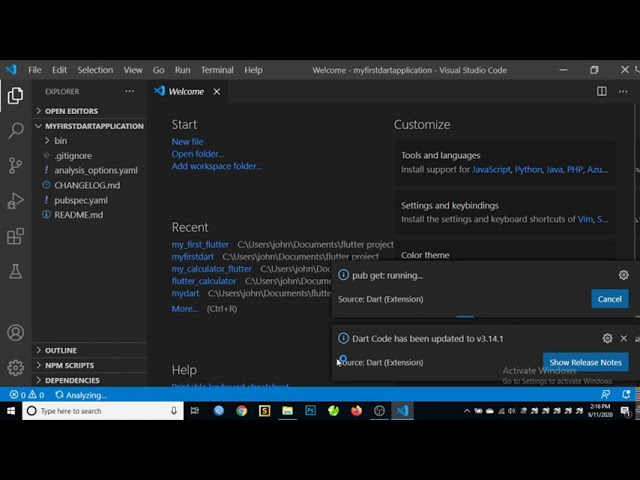
Task: Open README.md file
Action: [90, 215]
